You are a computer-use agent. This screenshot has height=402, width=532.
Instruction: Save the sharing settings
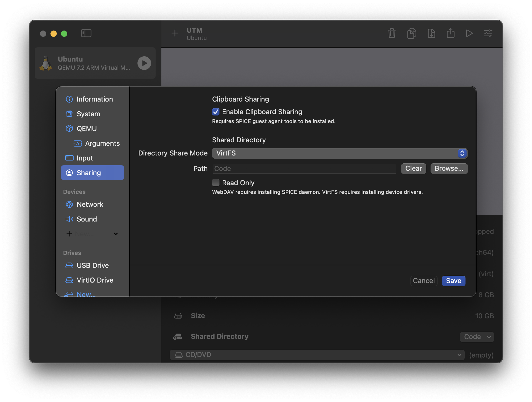(x=453, y=281)
